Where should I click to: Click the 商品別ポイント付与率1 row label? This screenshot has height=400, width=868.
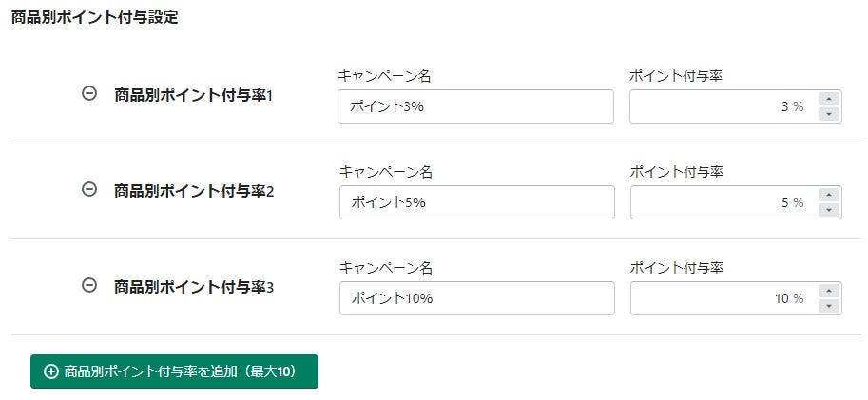[x=193, y=95]
